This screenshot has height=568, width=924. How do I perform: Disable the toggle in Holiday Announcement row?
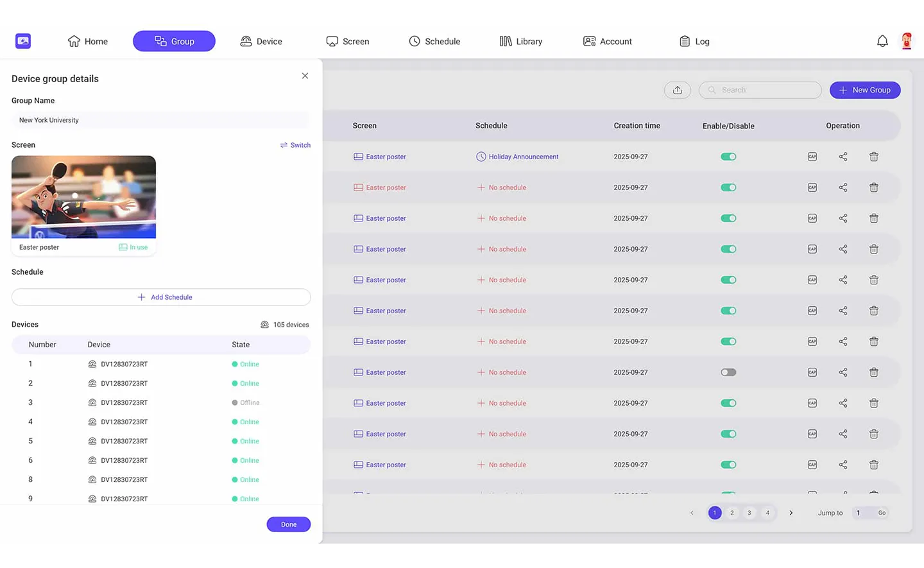click(x=728, y=157)
